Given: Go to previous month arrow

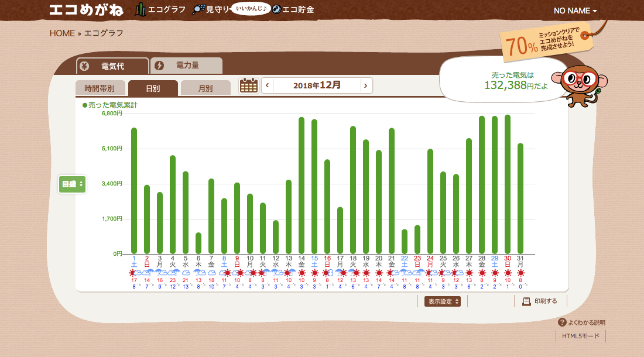Looking at the screenshot, I should [268, 85].
